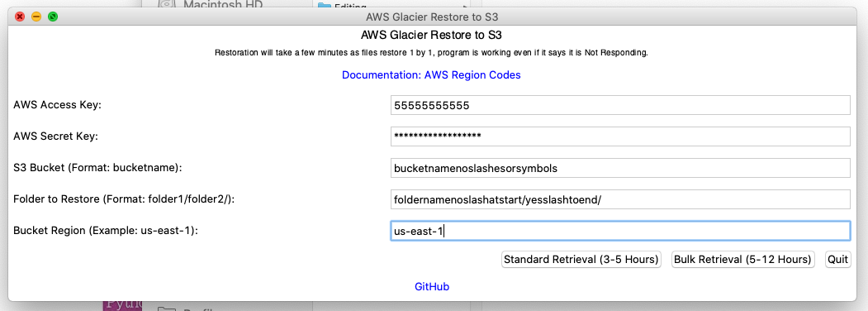Focus the AWS Access Key field
868x311 pixels.
620,105
